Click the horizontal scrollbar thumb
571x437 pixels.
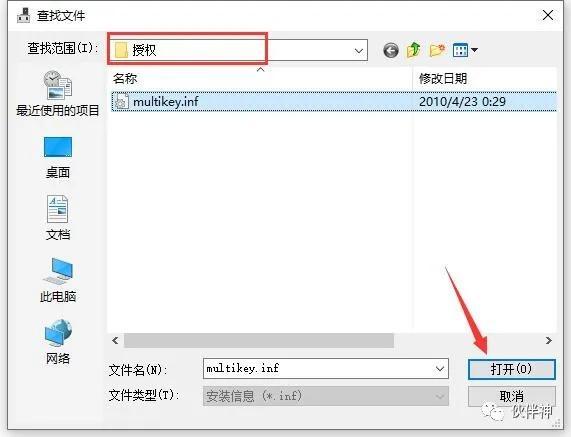pyautogui.click(x=259, y=340)
